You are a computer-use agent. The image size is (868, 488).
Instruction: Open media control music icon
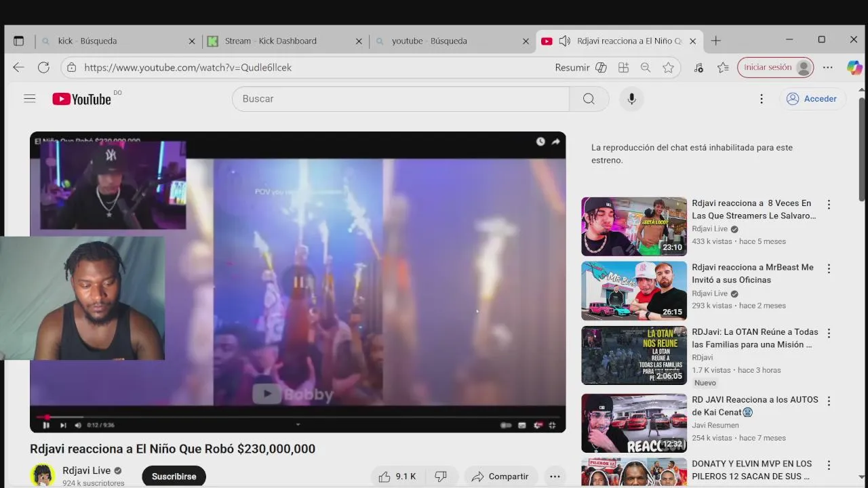pyautogui.click(x=698, y=68)
